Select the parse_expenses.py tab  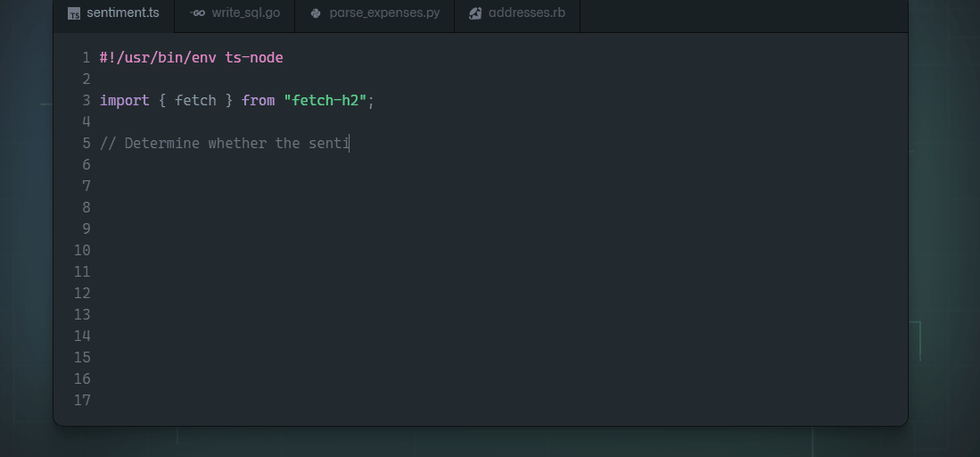383,13
